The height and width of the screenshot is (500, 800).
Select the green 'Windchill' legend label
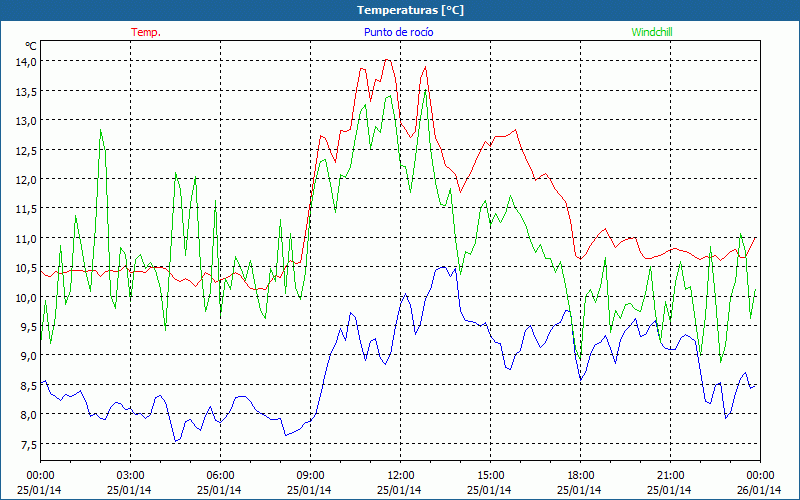[x=652, y=32]
